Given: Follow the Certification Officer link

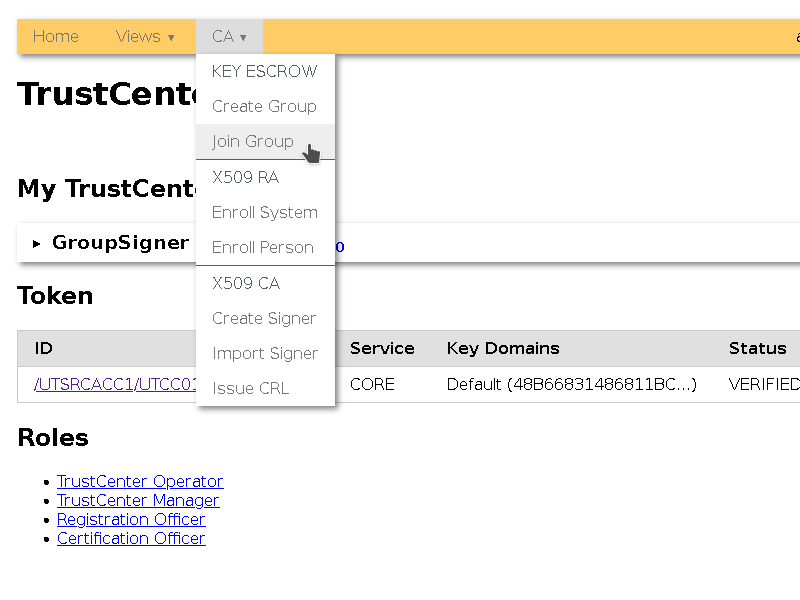Looking at the screenshot, I should (131, 538).
